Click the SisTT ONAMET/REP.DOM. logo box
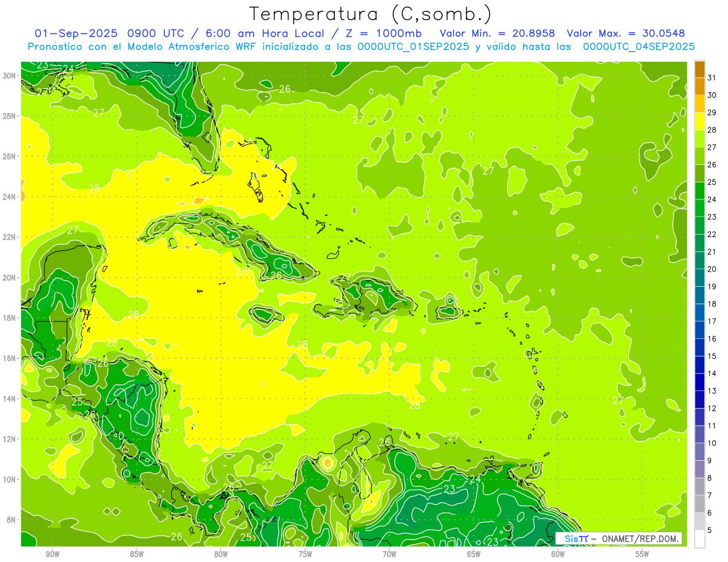 619,538
